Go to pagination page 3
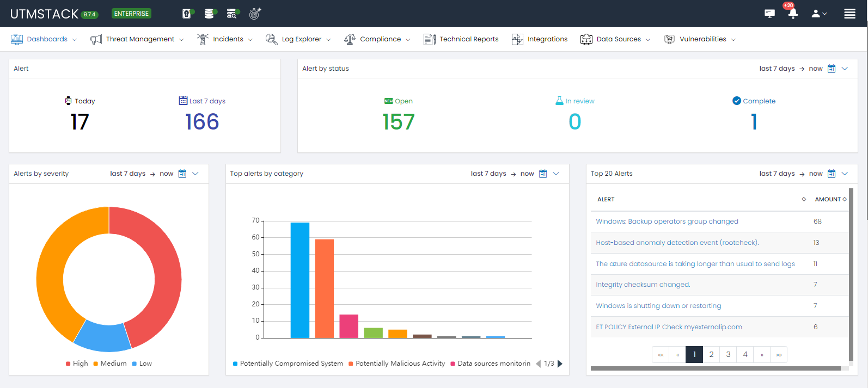Screen dimensions: 868x388 [728, 354]
